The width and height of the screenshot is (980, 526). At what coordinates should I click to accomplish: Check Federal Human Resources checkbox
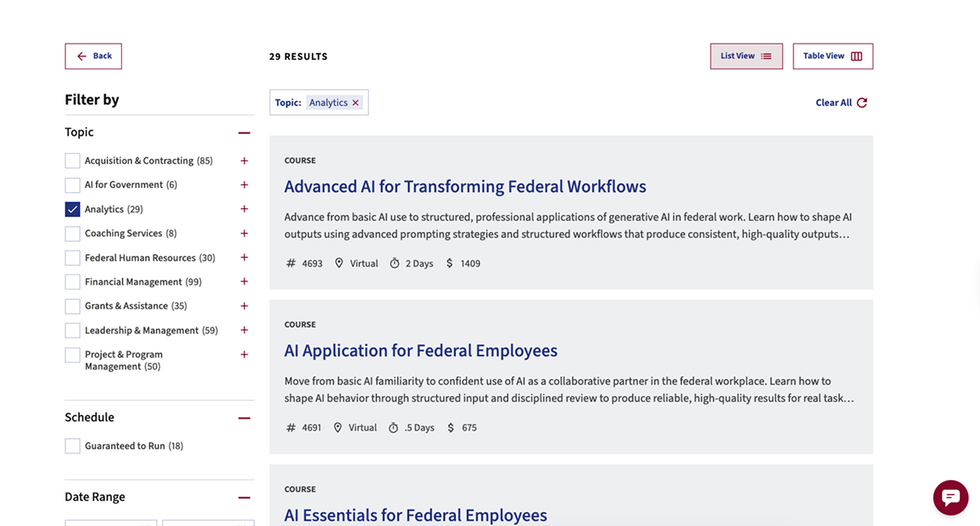(x=73, y=258)
